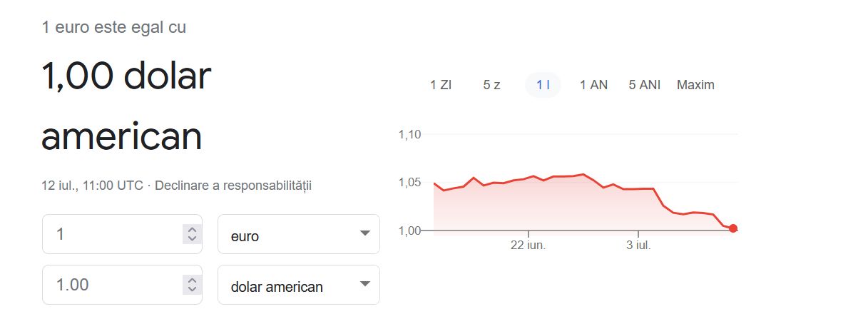Click the stepper arrows in the dollar amount field
This screenshot has height=314, width=868.
pyautogui.click(x=191, y=285)
